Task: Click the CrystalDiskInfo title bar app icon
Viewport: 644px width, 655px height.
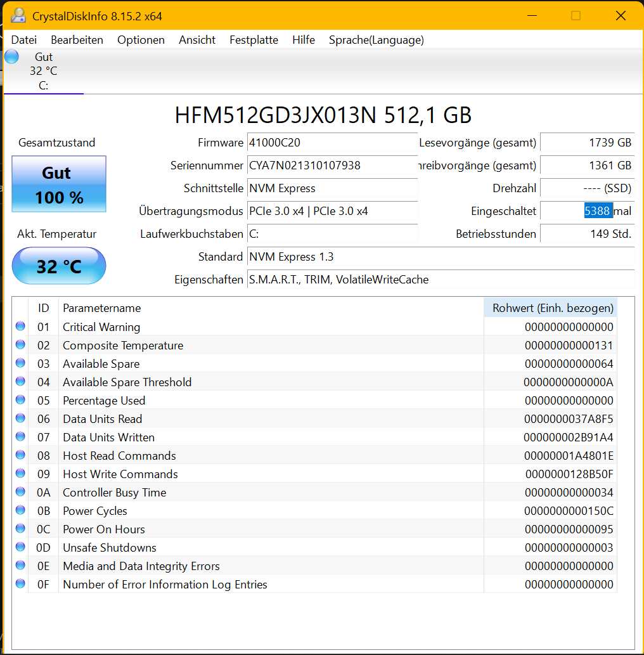Action: click(18, 15)
